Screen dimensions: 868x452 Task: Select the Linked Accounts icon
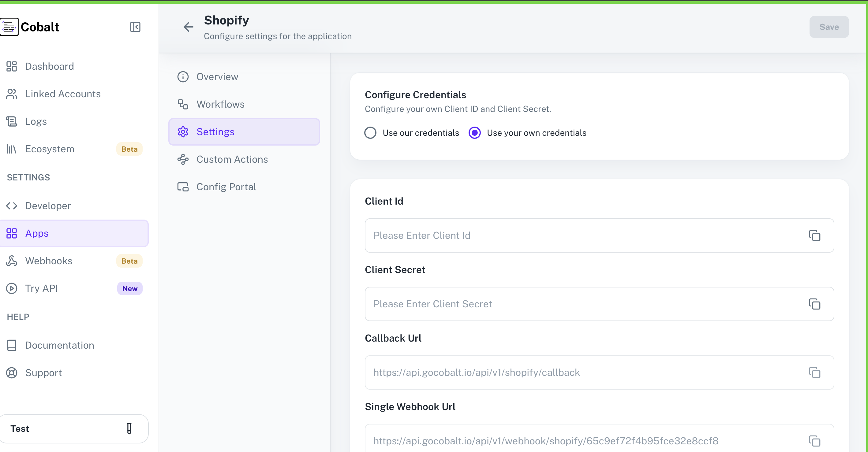(x=12, y=94)
